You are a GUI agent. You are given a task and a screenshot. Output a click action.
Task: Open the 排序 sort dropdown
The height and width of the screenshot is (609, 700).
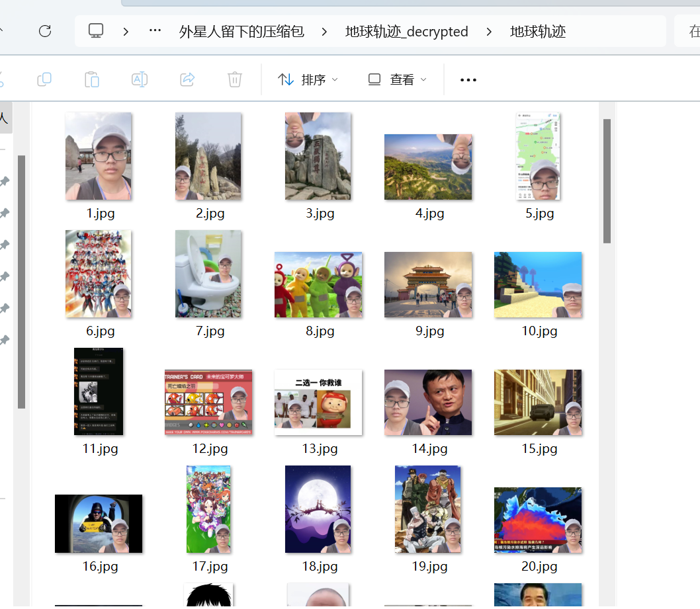[308, 80]
